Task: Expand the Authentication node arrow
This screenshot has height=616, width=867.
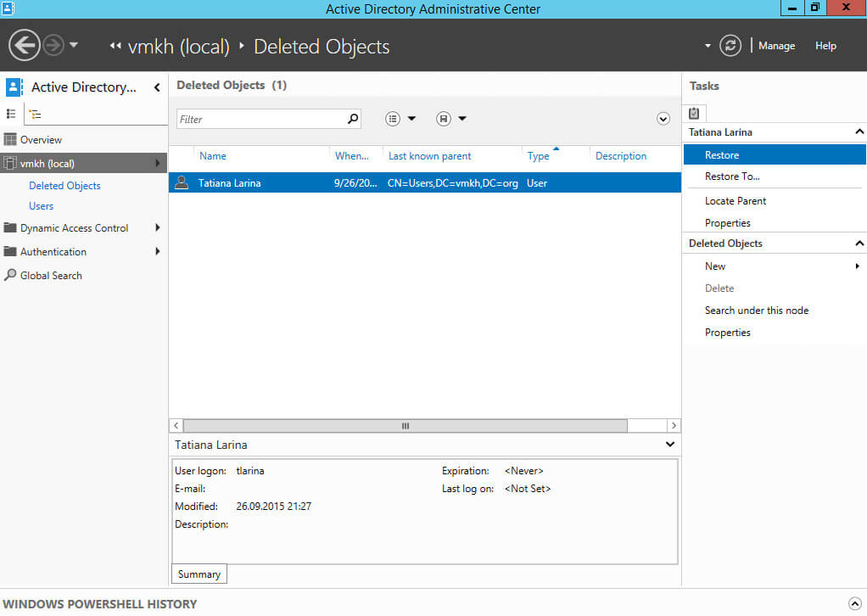Action: point(158,252)
